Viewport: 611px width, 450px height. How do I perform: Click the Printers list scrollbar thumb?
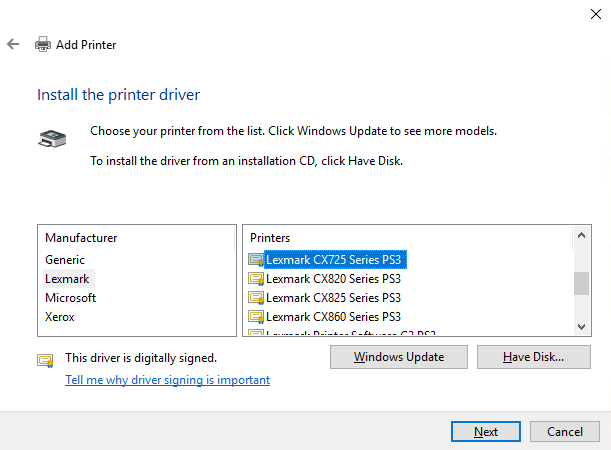[x=581, y=283]
